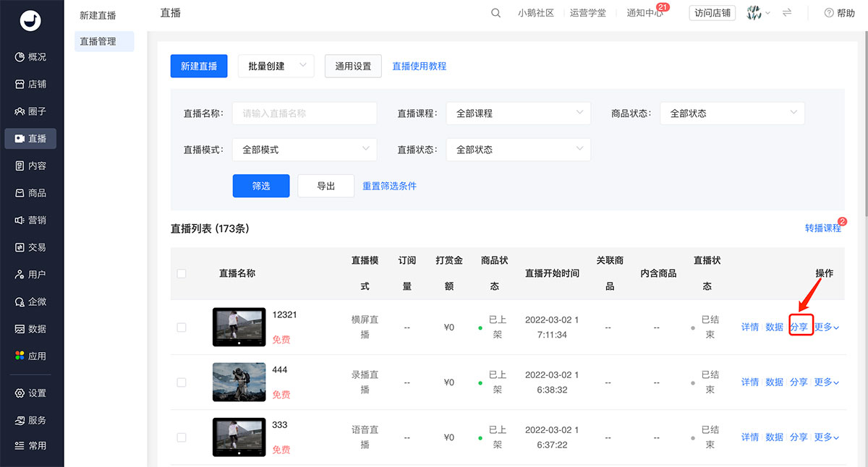Image resolution: width=868 pixels, height=467 pixels.
Task: Go to 圈子 community sidebar icon
Action: point(20,111)
